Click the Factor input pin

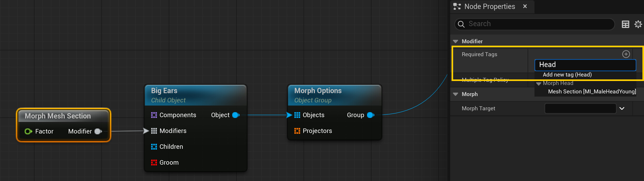[28, 131]
